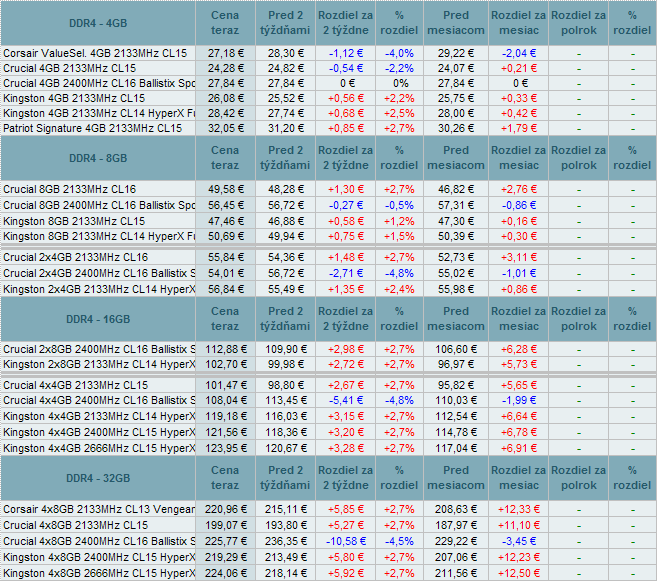This screenshot has height=581, width=657.
Task: Click the -1,12 € two-week difference
Action: coord(346,53)
